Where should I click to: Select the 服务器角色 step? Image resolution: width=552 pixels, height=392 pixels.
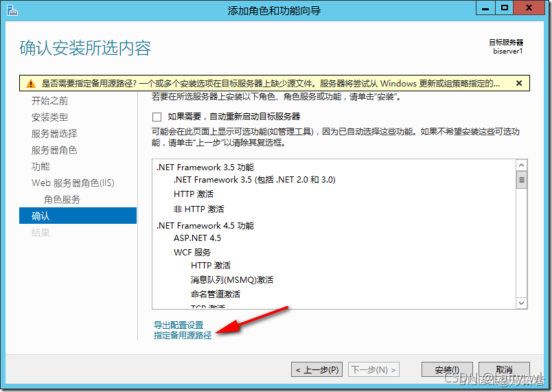tap(54, 150)
